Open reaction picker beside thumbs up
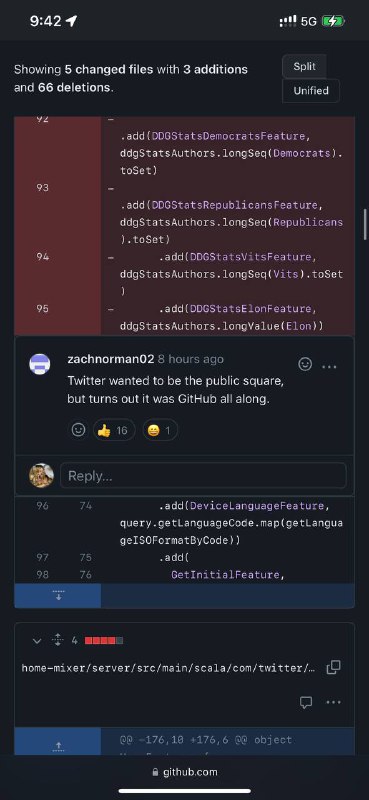The image size is (369, 800). click(79, 430)
